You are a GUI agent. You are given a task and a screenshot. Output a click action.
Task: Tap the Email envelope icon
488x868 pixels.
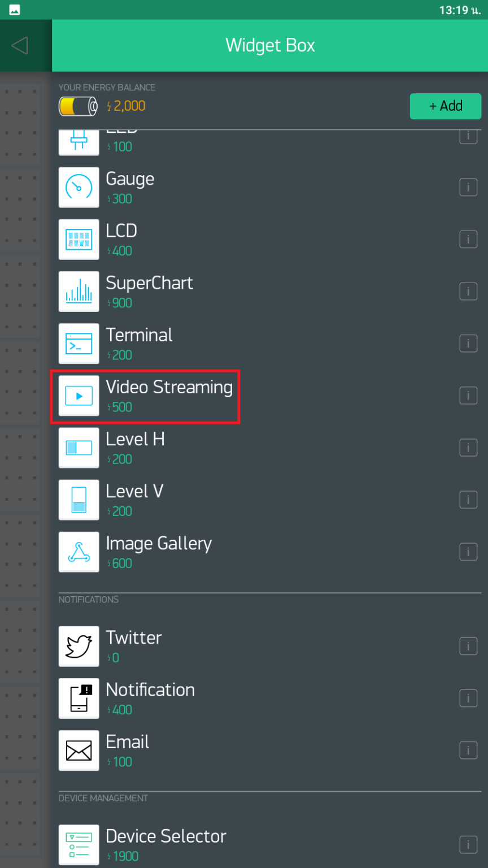79,750
